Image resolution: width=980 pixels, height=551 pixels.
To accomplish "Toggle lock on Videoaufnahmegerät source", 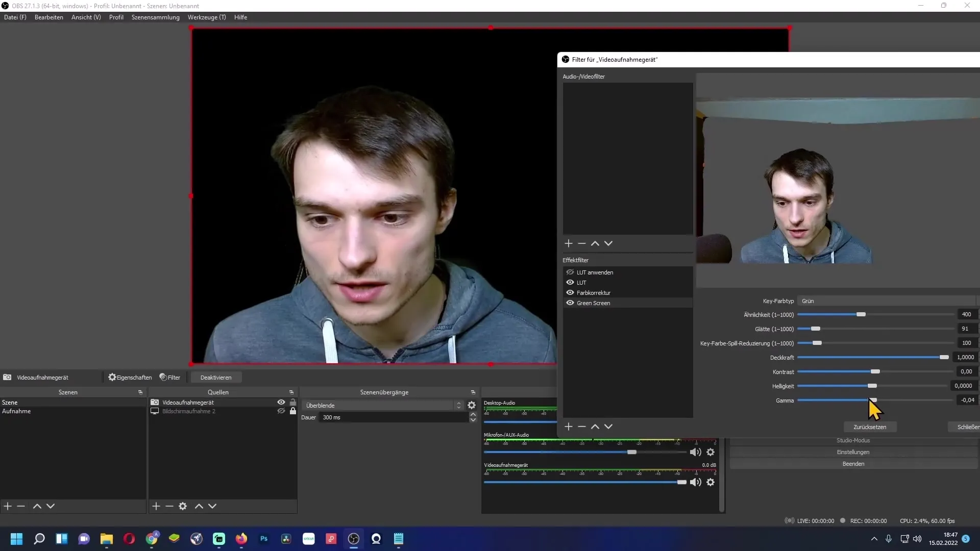I will [293, 402].
